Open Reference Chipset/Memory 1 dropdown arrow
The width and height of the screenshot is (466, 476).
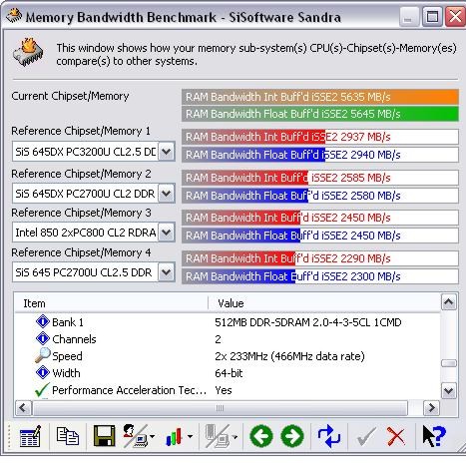coord(167,152)
